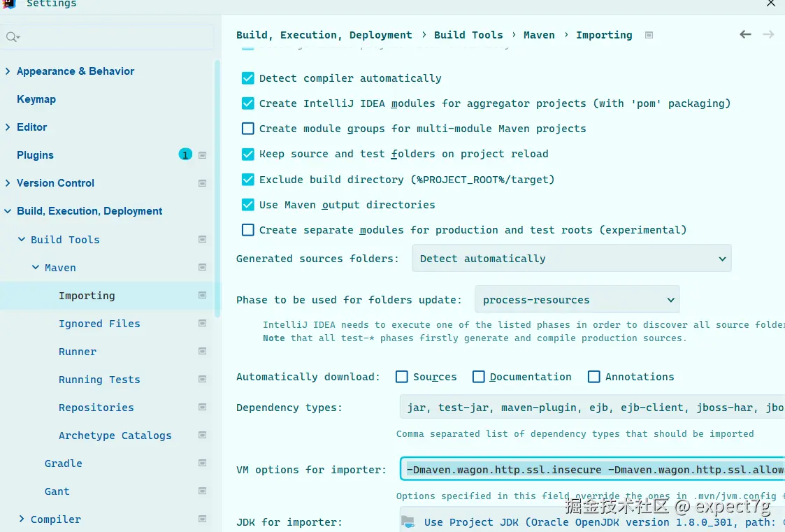
Task: Click Build, Execution, Deployment breadcrumb
Action: [x=324, y=35]
